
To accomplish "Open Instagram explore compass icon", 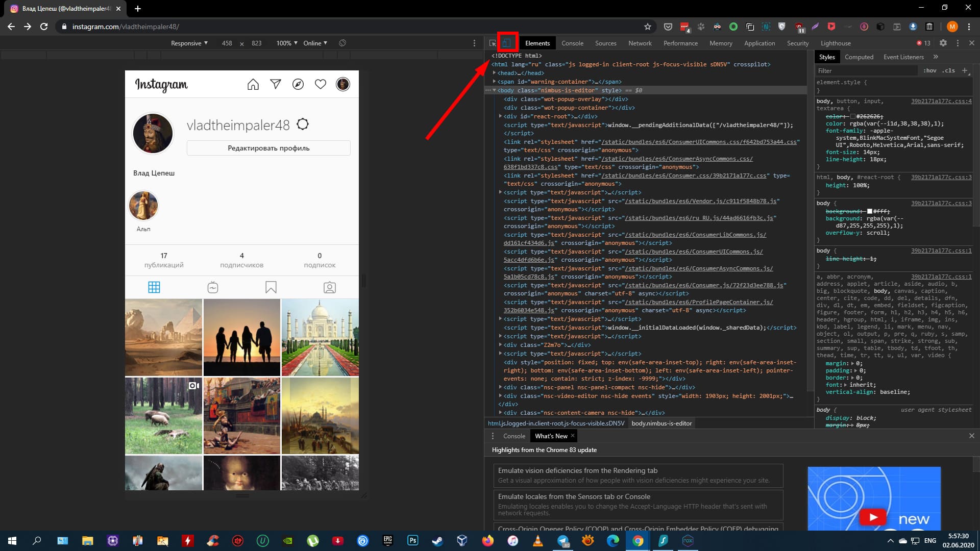I will point(298,84).
